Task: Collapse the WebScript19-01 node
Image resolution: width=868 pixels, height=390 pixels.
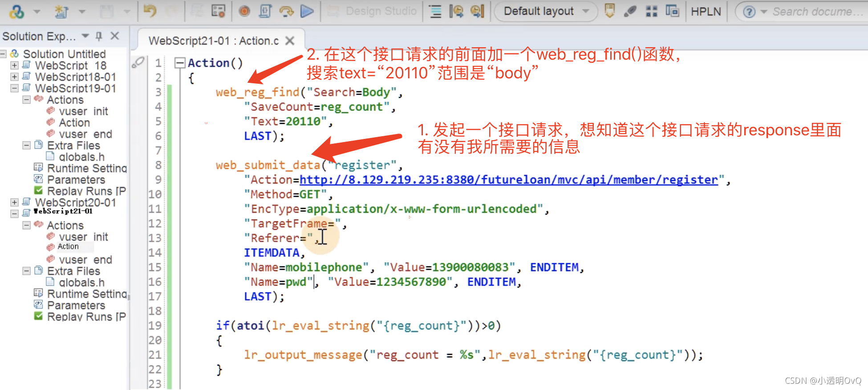Action: (x=14, y=88)
